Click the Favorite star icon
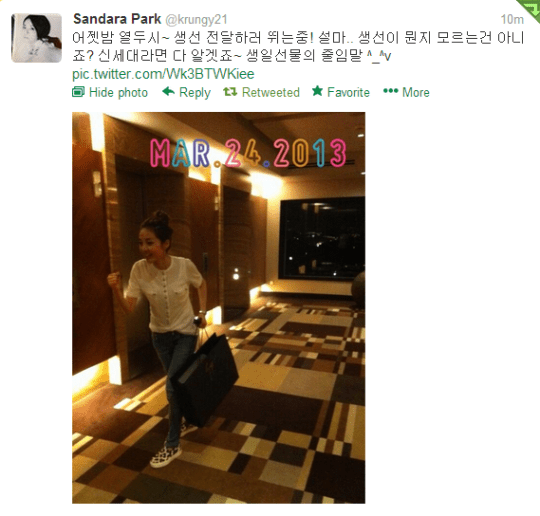Viewport: 540px width, 516px height. (317, 91)
